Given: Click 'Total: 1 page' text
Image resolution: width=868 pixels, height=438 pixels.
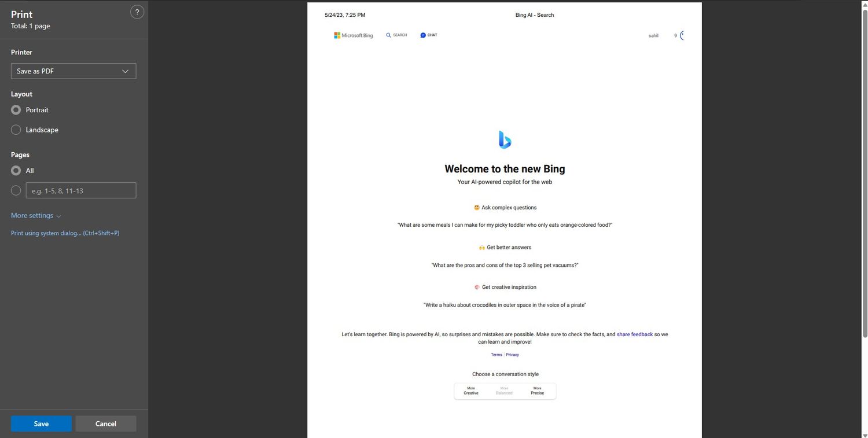Looking at the screenshot, I should 31,26.
